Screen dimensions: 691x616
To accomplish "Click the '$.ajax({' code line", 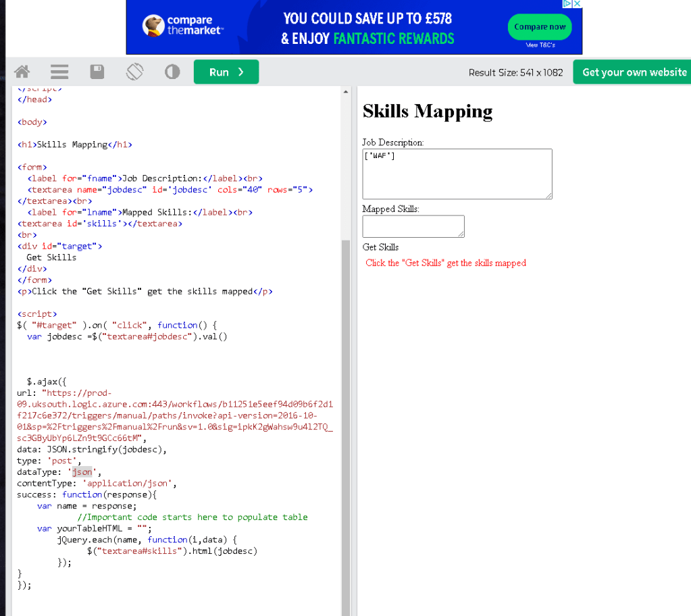I will [47, 382].
